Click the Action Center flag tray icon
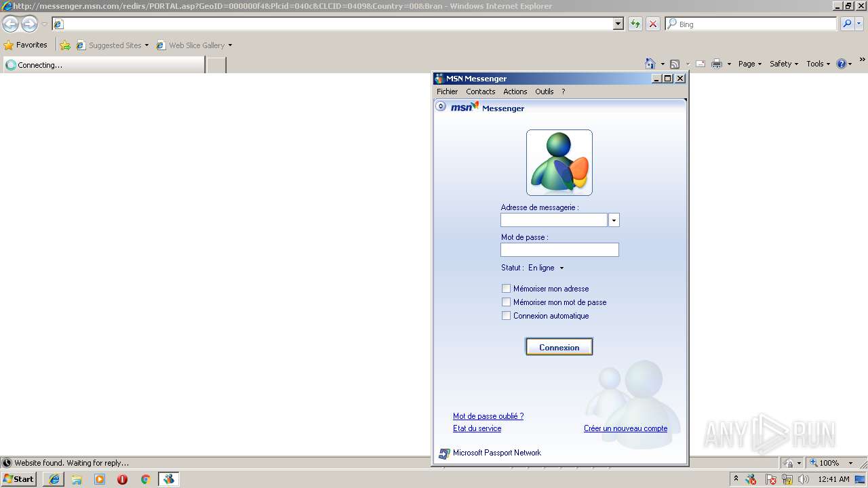 click(770, 479)
